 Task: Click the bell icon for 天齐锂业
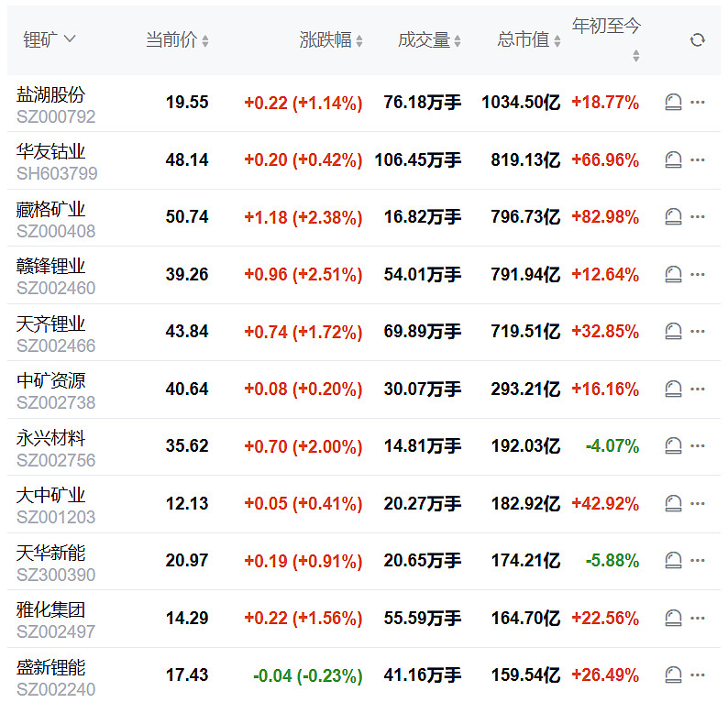(673, 331)
